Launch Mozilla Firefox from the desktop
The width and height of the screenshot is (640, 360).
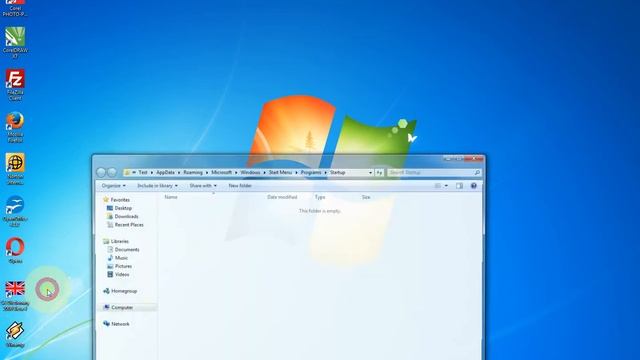coord(15,127)
